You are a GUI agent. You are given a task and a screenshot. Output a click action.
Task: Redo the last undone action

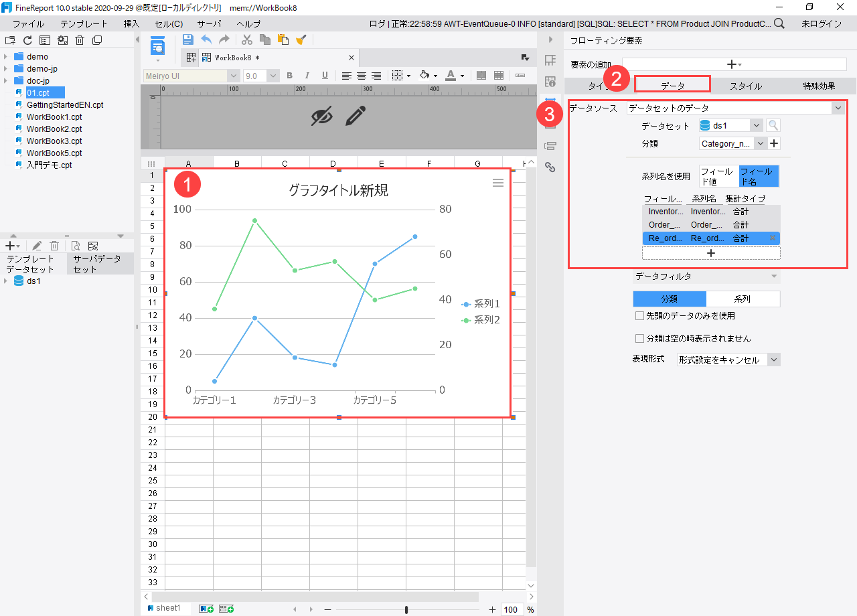tap(224, 40)
